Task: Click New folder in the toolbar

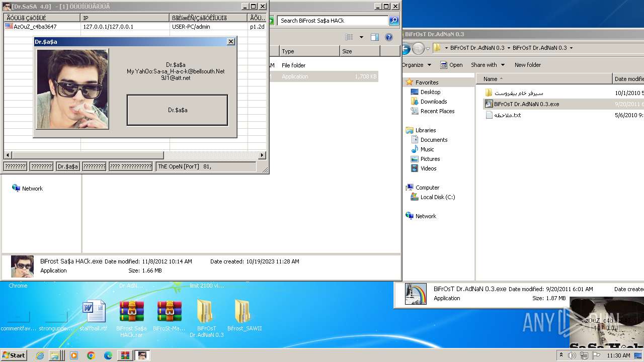Action: pos(528,65)
